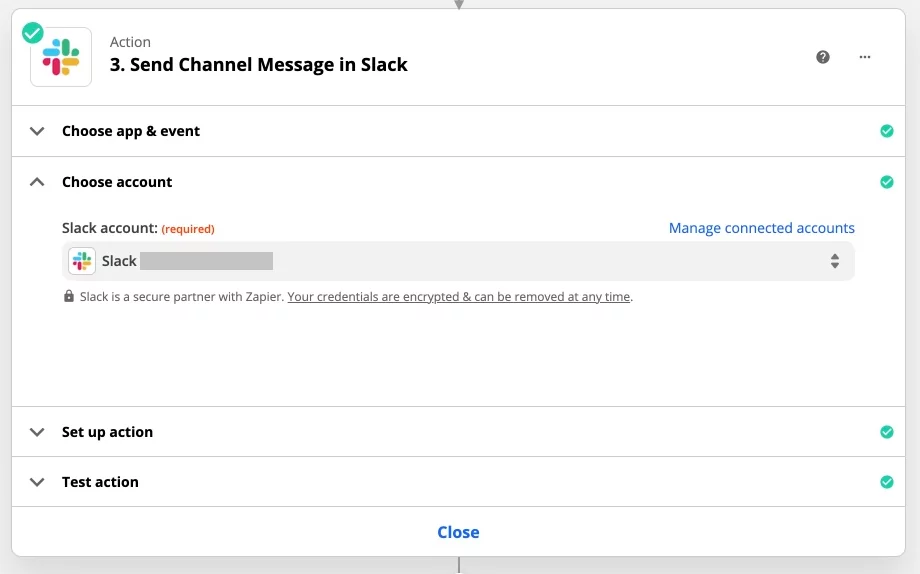Viewport: 920px width, 574px height.
Task: Open the three-dot more options menu
Action: (865, 57)
